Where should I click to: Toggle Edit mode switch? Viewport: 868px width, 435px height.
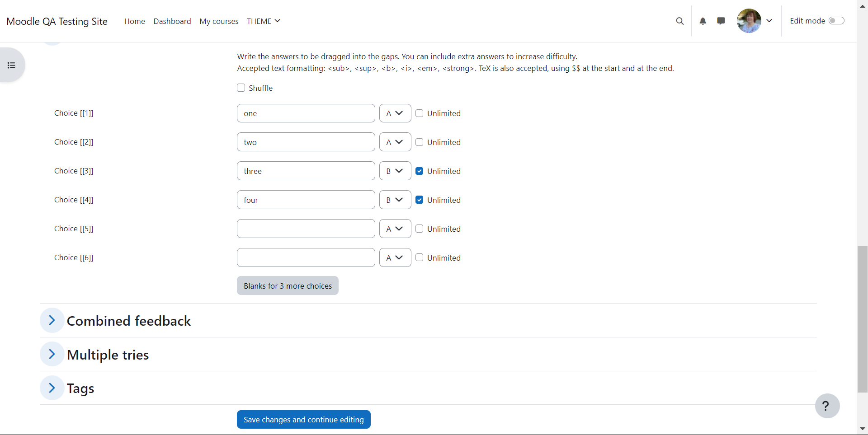coord(836,21)
